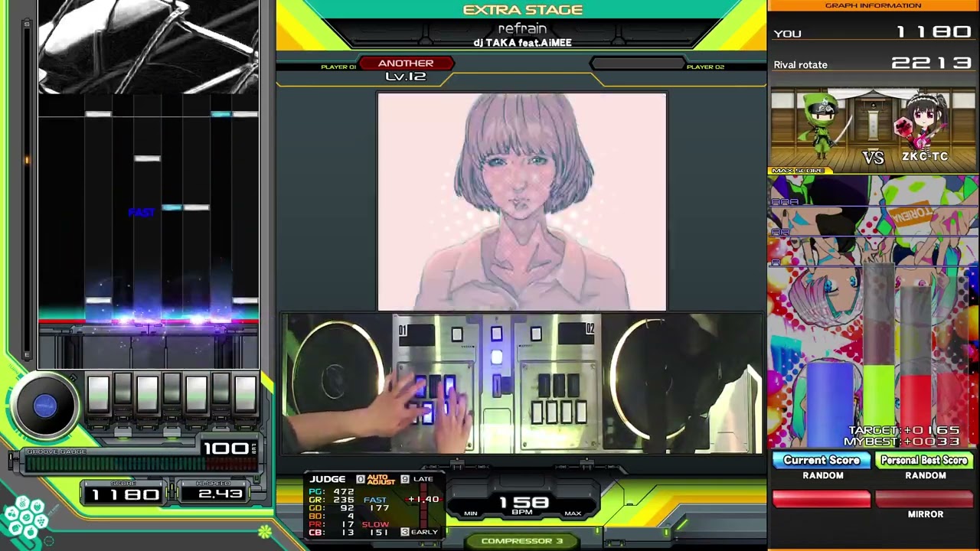Image resolution: width=980 pixels, height=551 pixels.
Task: Click the small green flower icon
Action: [264, 531]
